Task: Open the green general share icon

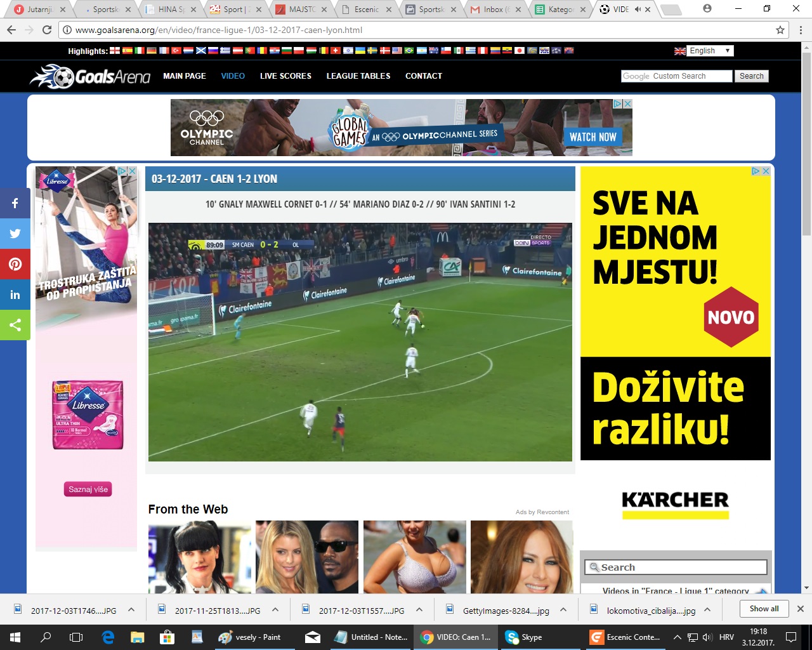Action: (15, 325)
